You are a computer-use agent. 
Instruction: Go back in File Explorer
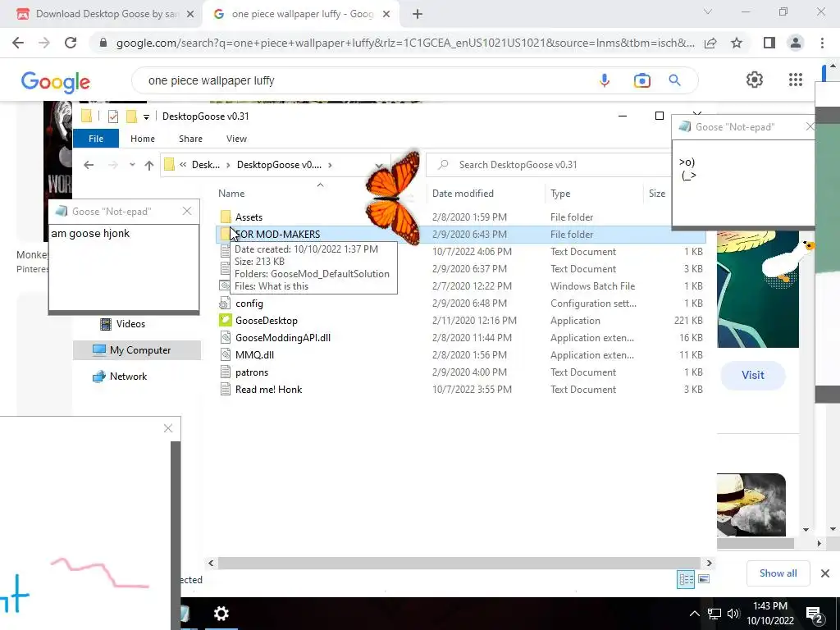(x=89, y=165)
